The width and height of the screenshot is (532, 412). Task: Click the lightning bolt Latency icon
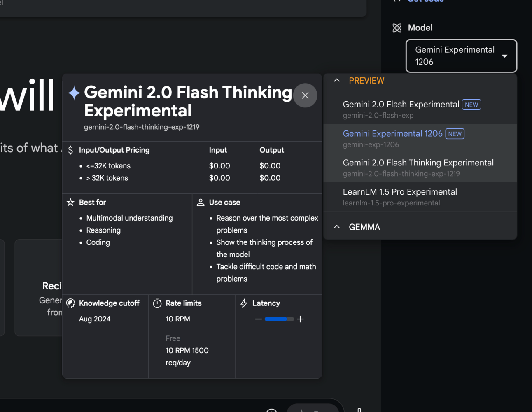[x=244, y=303]
